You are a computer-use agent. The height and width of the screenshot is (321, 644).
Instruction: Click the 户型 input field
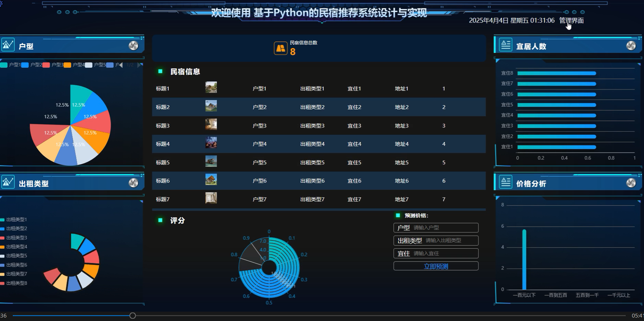pos(436,228)
